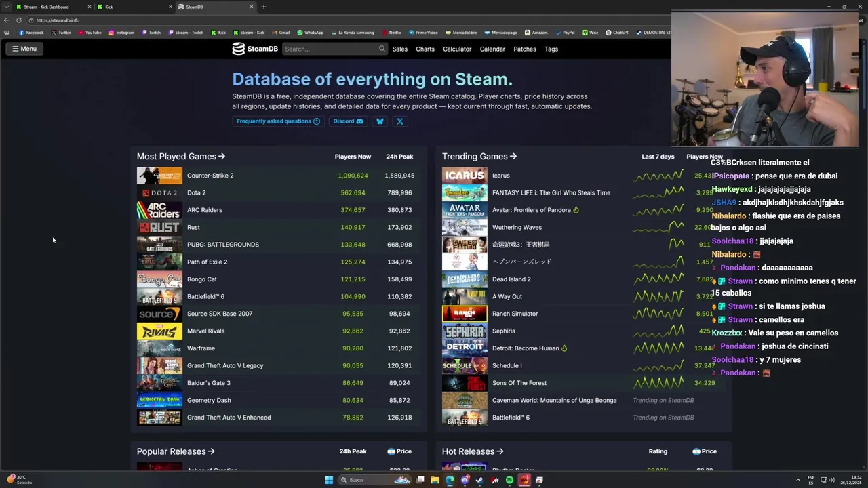Click the Discord button below the intro
The image size is (868, 488).
[x=348, y=121]
